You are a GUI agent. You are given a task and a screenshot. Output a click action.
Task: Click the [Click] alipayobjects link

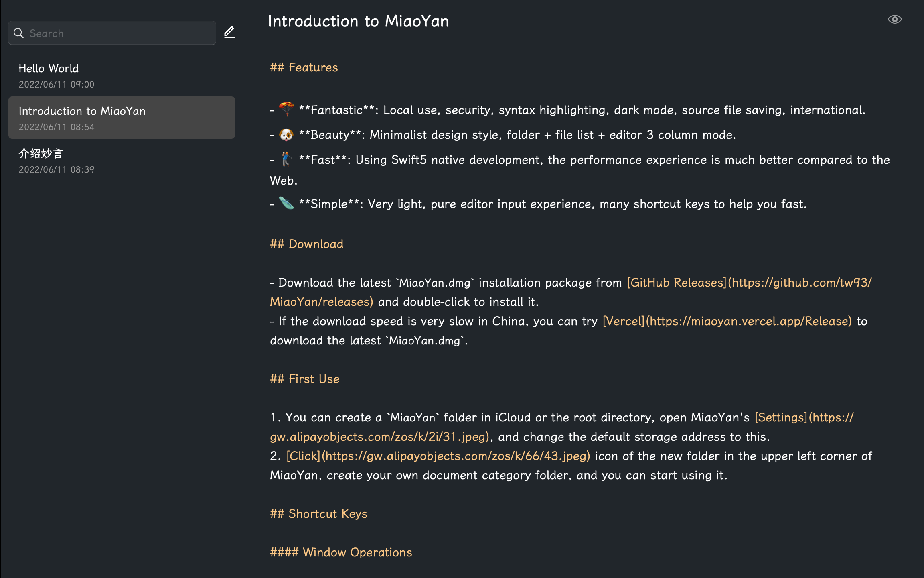click(x=438, y=456)
